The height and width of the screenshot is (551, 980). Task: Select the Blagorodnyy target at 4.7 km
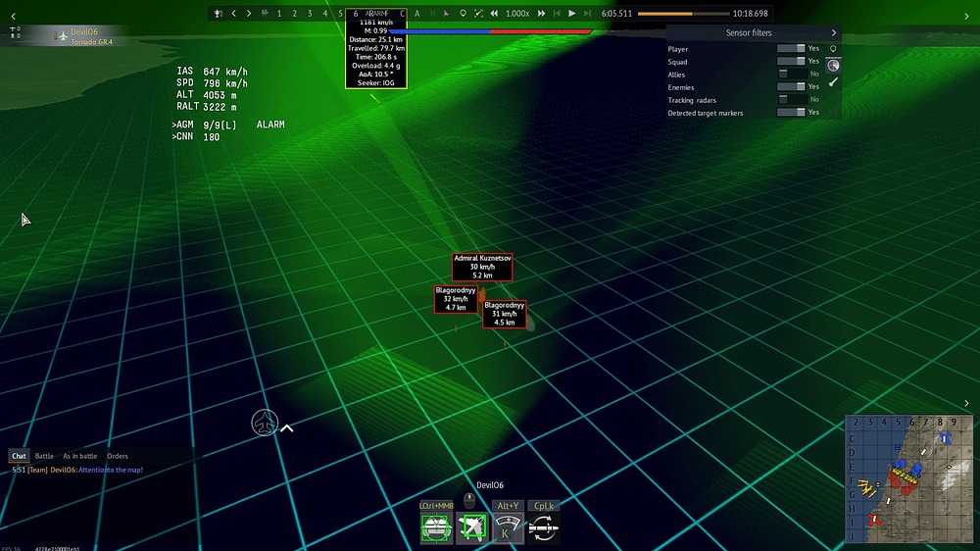coord(456,299)
